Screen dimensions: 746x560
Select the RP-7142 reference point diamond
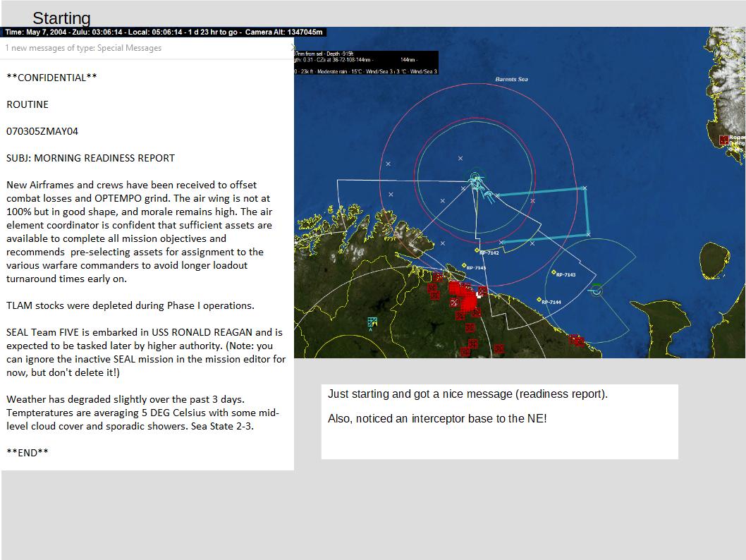(477, 250)
